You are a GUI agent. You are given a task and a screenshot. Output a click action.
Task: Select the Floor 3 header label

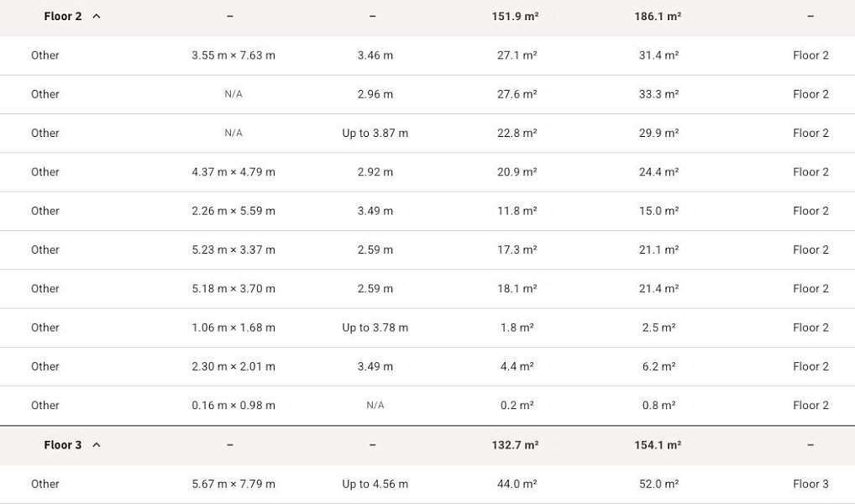point(63,445)
